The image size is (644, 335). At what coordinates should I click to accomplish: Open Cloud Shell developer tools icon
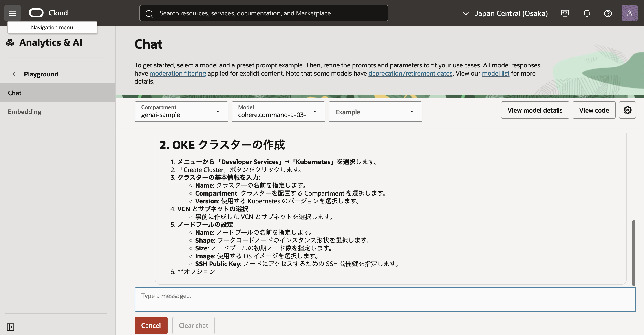coord(565,13)
